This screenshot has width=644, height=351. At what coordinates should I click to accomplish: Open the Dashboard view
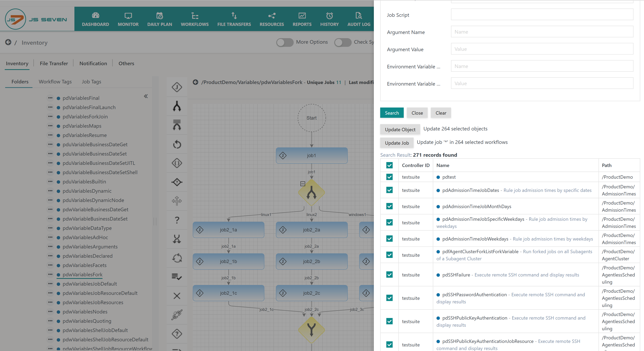95,19
